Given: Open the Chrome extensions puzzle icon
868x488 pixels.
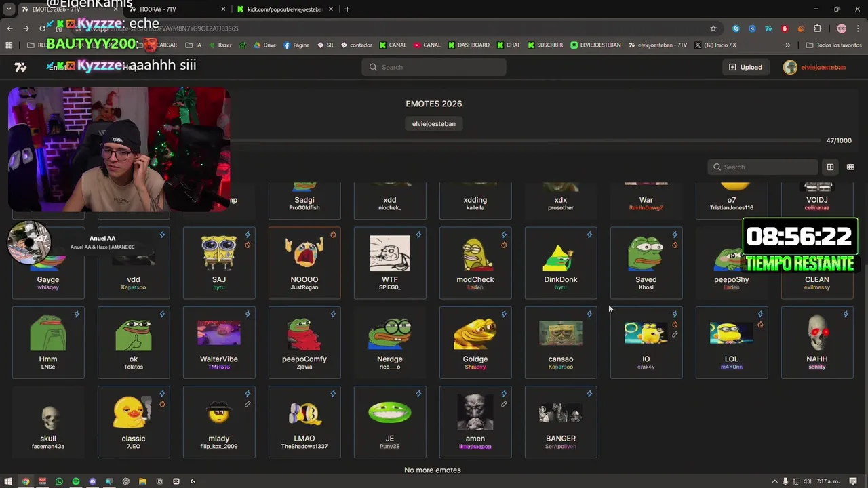Looking at the screenshot, I should [x=817, y=28].
